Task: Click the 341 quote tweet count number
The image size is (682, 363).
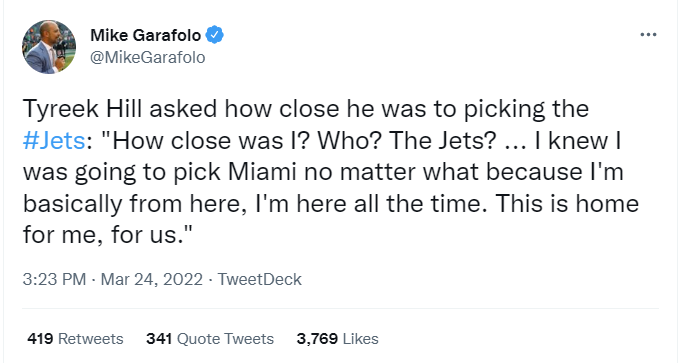Action: 159,339
